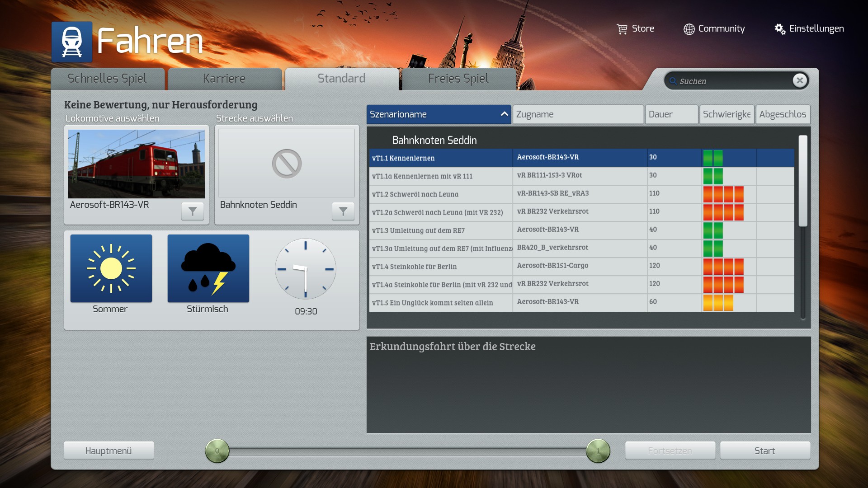Open the locomotive filter dropdown
Screen dimensions: 868x488
pyautogui.click(x=193, y=211)
